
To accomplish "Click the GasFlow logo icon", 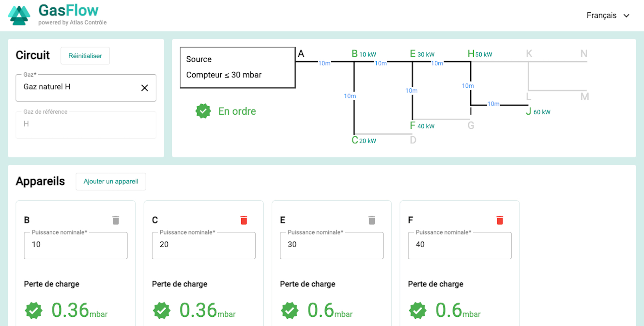I will [19, 16].
